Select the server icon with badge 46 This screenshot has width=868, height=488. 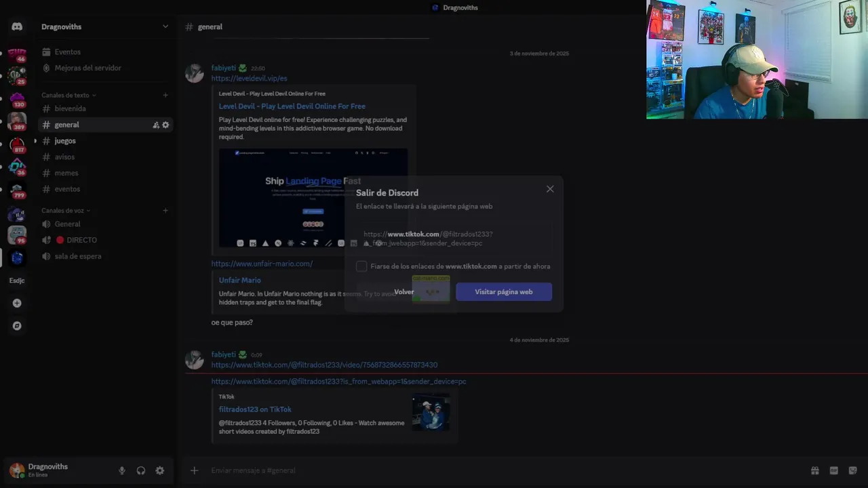point(17,54)
